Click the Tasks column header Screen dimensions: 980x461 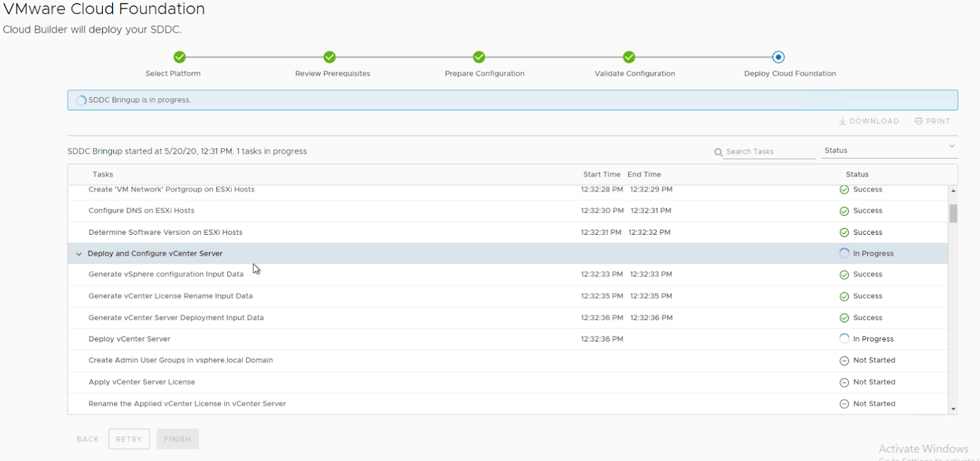click(x=103, y=174)
